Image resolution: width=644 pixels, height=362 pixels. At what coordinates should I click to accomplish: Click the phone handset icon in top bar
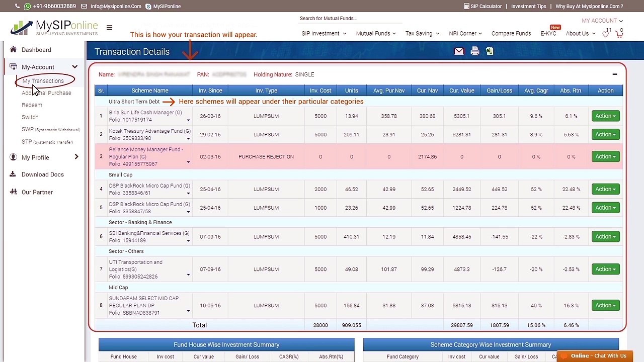coord(18,6)
